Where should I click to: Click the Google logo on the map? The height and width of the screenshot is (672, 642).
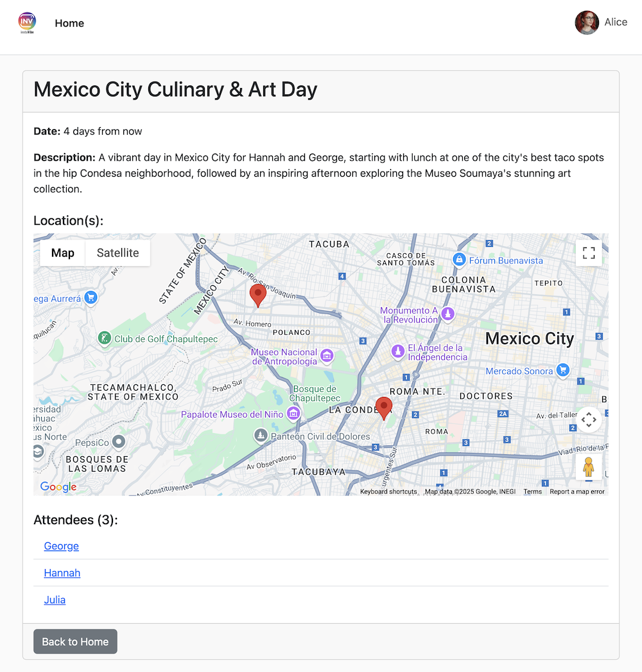(58, 487)
